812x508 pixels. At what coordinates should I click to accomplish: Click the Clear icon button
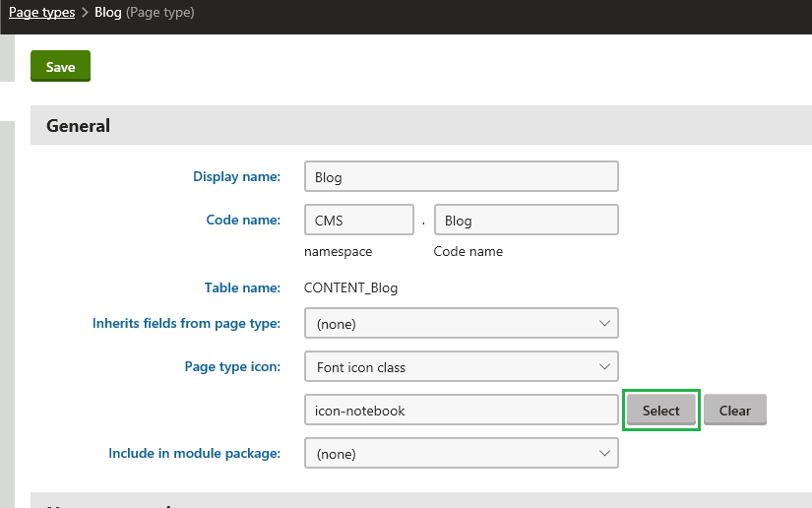click(x=735, y=411)
